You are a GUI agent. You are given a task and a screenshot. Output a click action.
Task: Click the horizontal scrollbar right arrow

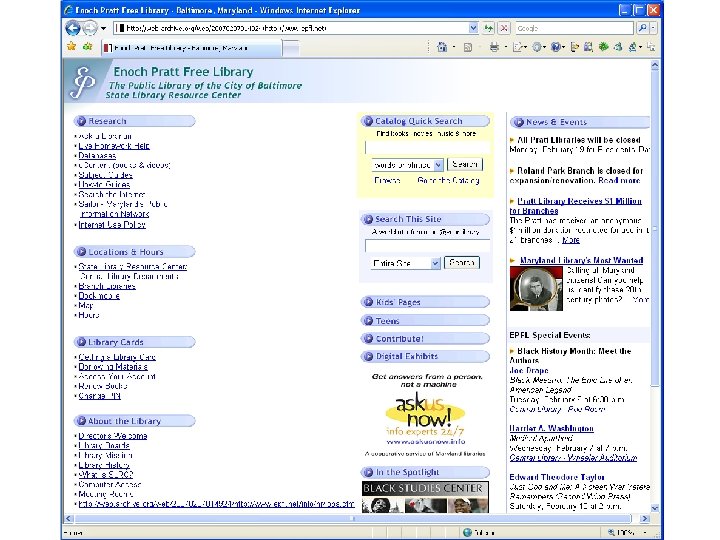pos(644,518)
